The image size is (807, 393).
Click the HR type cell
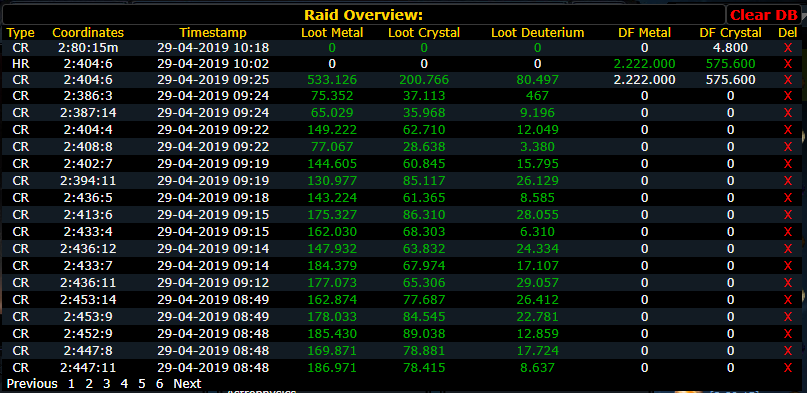tap(21, 64)
